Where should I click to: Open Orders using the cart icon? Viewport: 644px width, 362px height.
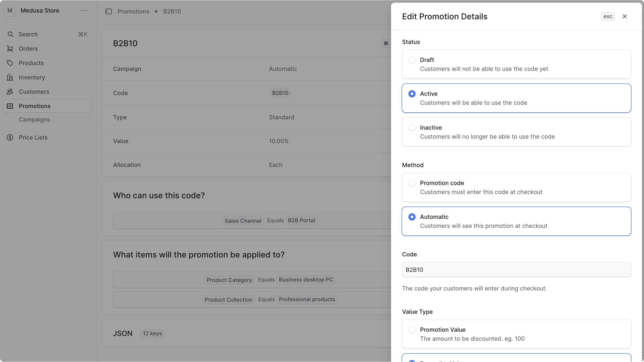click(10, 48)
